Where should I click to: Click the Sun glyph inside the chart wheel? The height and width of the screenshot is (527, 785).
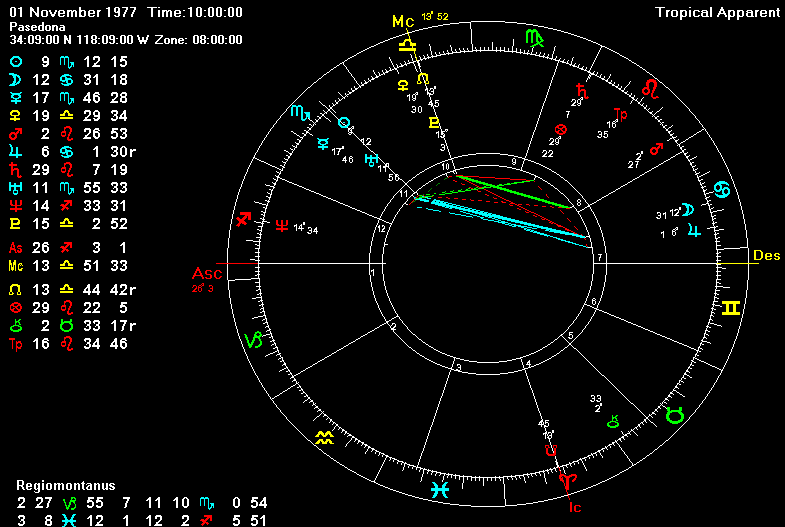point(343,123)
